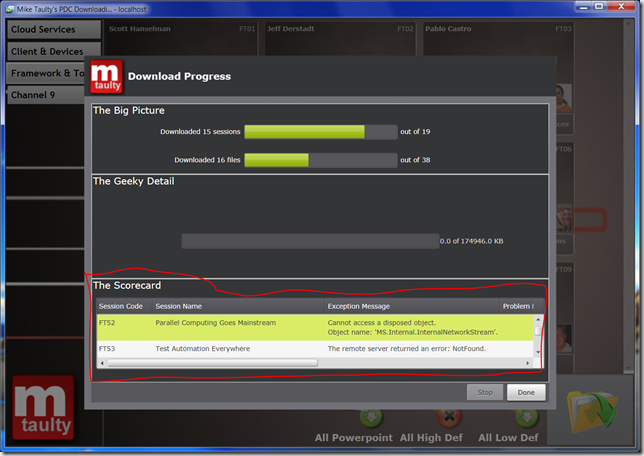Screen dimensions: 644x456
Task: Click 'The Geeky Detail' section heading
Action: point(133,181)
